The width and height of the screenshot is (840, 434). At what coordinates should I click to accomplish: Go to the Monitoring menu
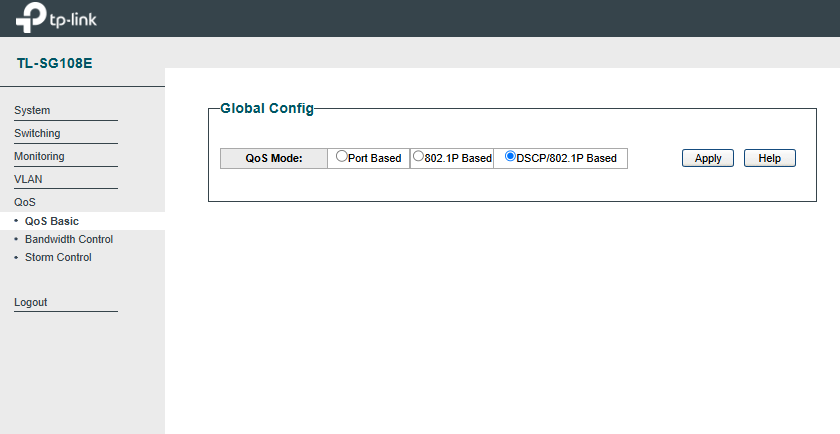click(39, 156)
